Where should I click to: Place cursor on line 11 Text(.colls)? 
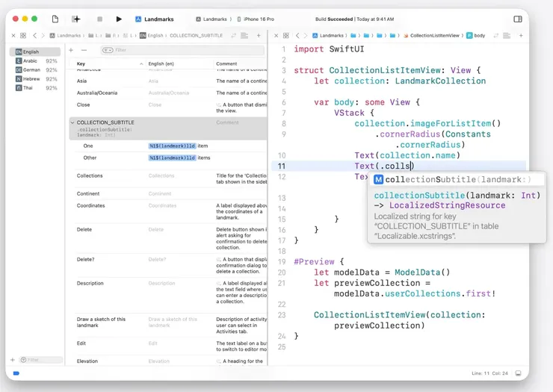(384, 166)
